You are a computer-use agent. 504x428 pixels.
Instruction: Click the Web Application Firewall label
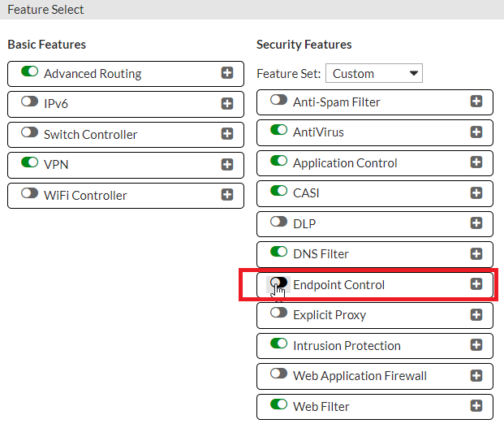pos(360,376)
